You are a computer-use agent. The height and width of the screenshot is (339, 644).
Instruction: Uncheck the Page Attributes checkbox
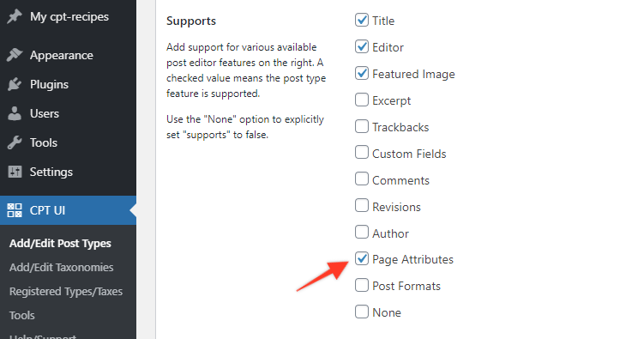coord(361,258)
